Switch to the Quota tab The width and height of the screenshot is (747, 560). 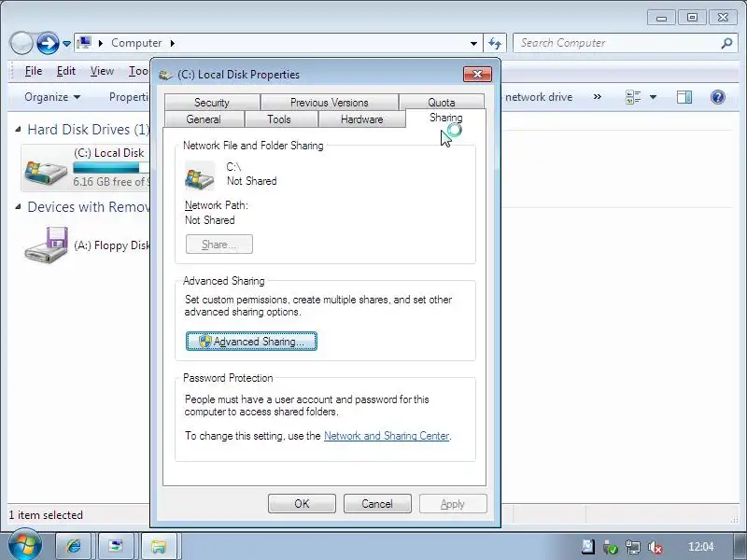tap(442, 102)
